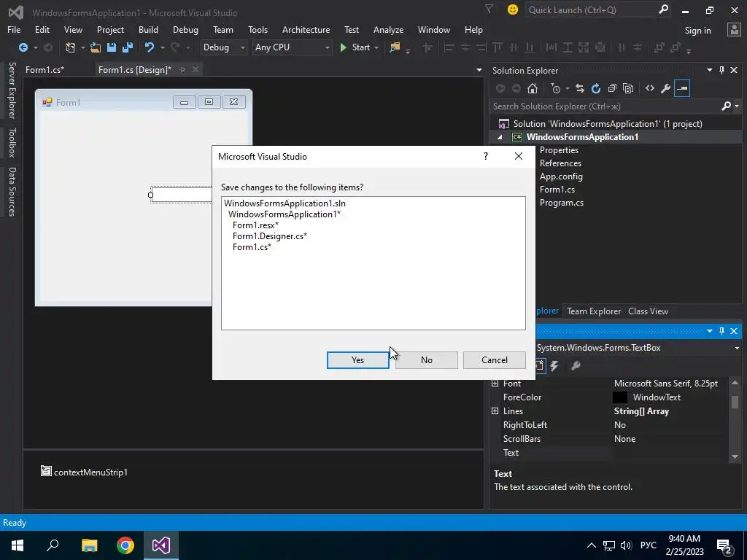Image resolution: width=747 pixels, height=560 pixels.
Task: Click the Find in Files toolbar icon
Action: tap(395, 47)
